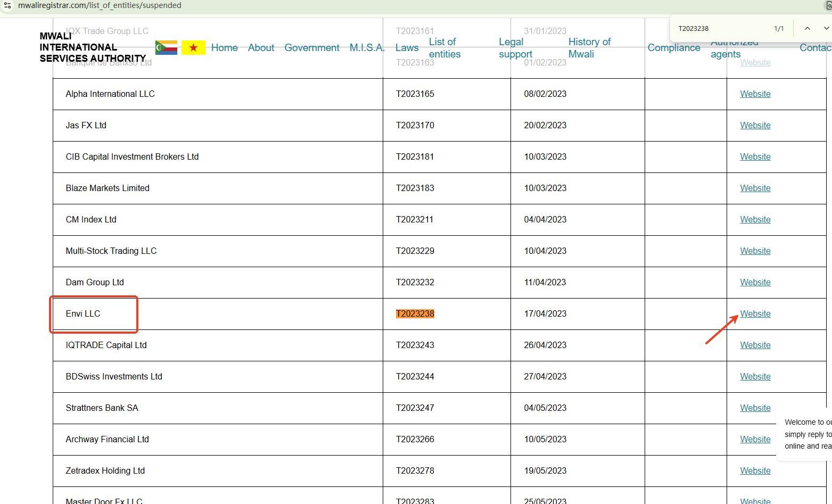Go to next find result arrow
Image resolution: width=832 pixels, height=504 pixels.
point(826,28)
